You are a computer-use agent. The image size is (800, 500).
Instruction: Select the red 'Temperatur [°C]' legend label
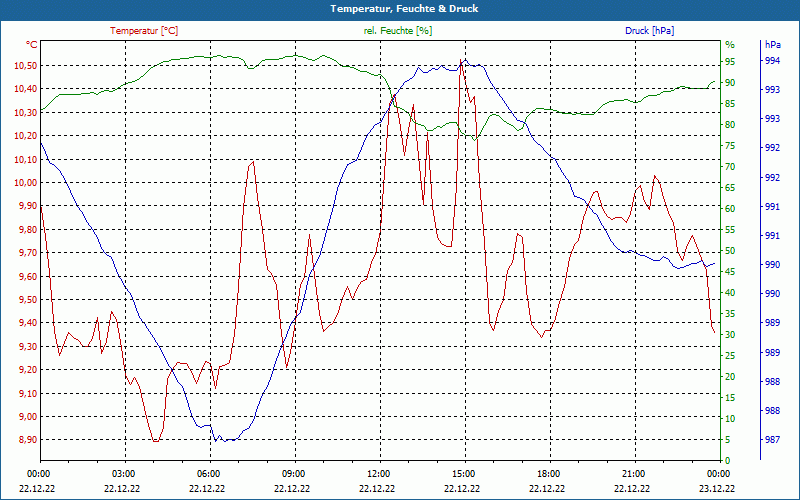pos(144,31)
